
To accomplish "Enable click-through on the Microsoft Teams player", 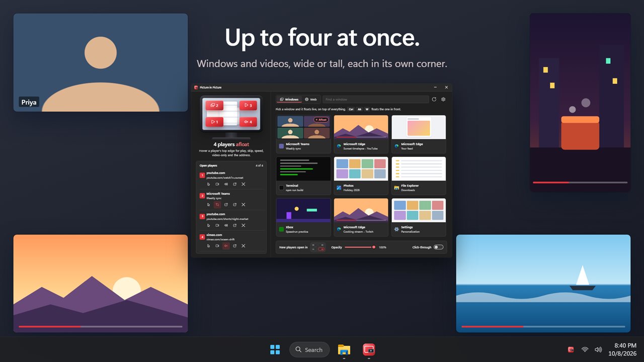I will point(209,205).
